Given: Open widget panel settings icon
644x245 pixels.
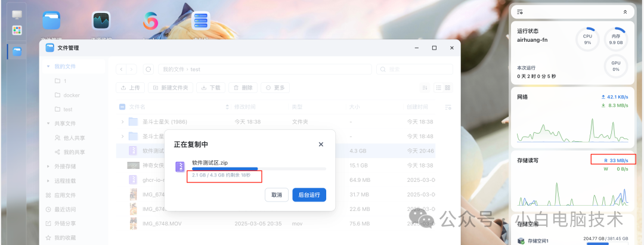Looking at the screenshot, I should pos(520,12).
